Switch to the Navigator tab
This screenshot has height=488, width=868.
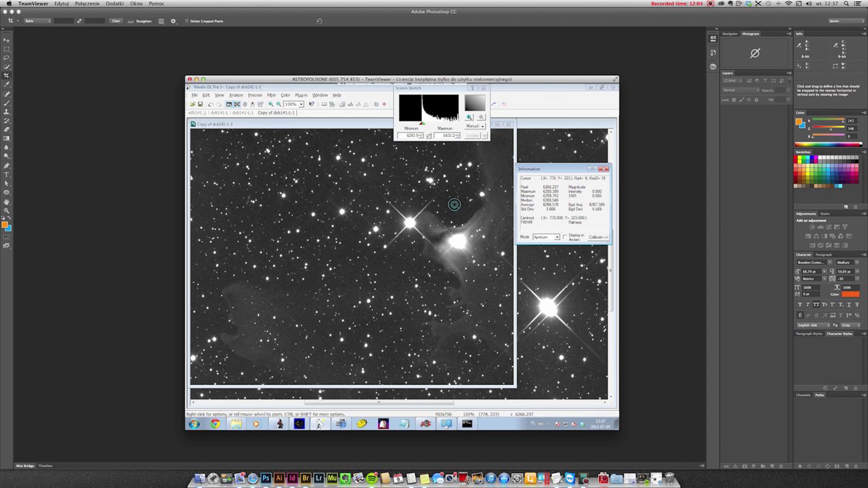pyautogui.click(x=730, y=34)
